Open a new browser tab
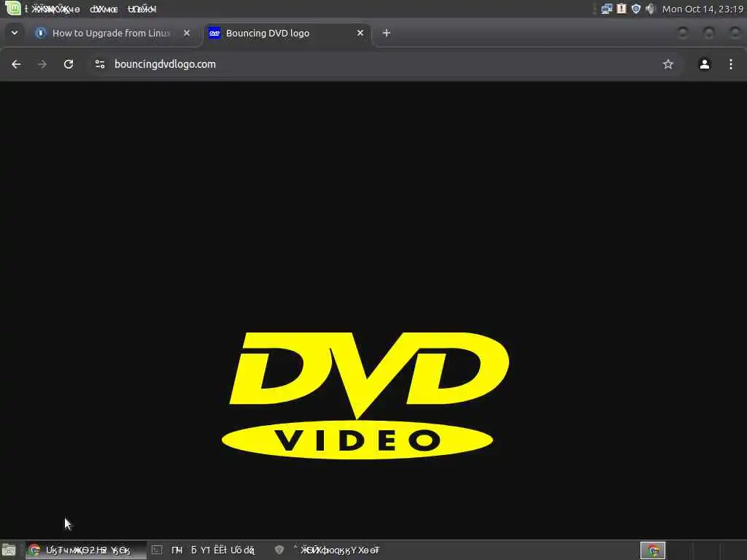 (387, 33)
